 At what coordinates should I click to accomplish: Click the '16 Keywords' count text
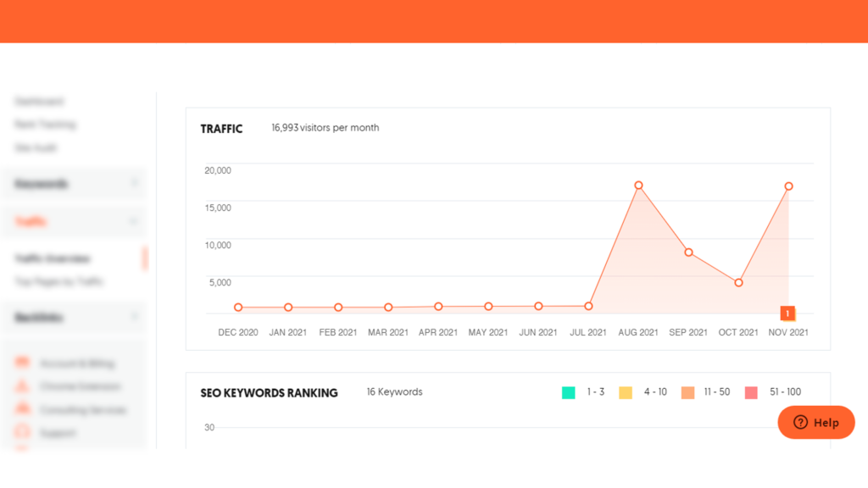(x=394, y=391)
